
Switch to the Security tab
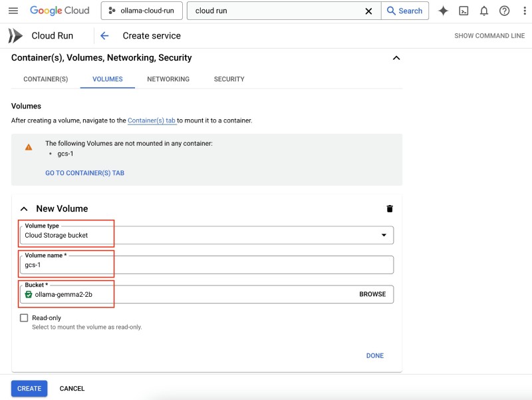tap(229, 79)
